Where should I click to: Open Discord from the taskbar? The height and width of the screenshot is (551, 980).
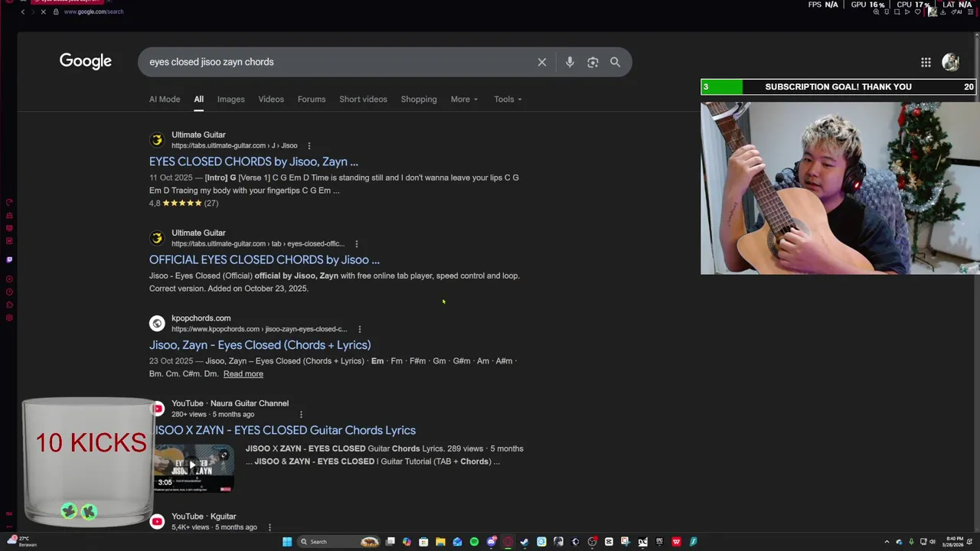pos(491,542)
